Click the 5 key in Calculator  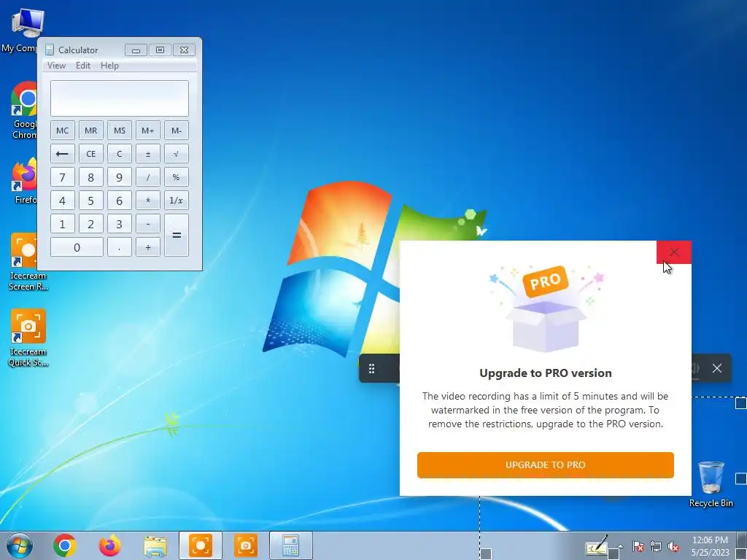pyautogui.click(x=91, y=201)
